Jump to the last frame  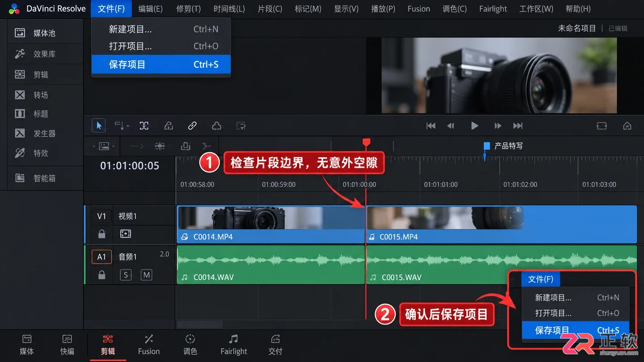518,126
